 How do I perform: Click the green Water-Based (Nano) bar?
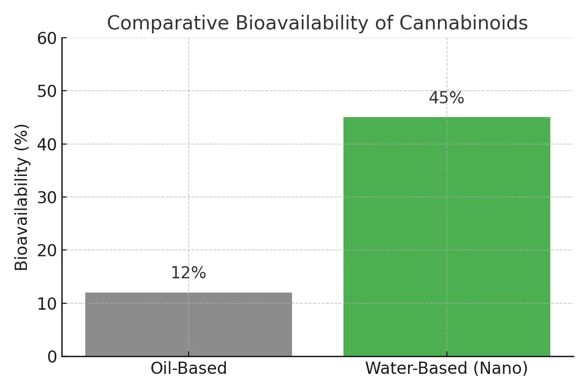click(x=446, y=236)
